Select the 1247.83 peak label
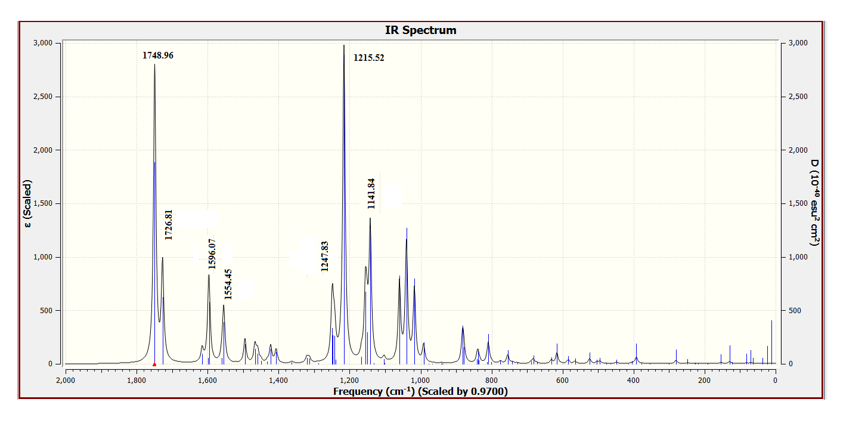This screenshot has height=439, width=868. coord(325,256)
